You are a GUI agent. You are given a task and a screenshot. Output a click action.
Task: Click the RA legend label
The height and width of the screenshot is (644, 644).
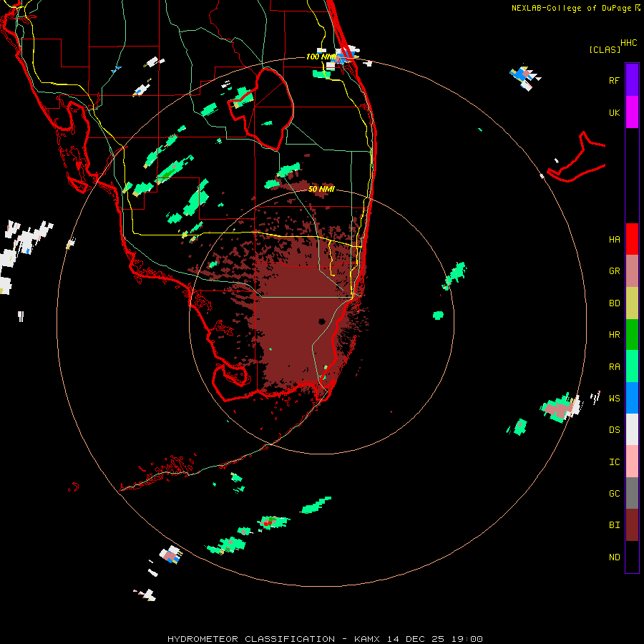[x=614, y=367]
